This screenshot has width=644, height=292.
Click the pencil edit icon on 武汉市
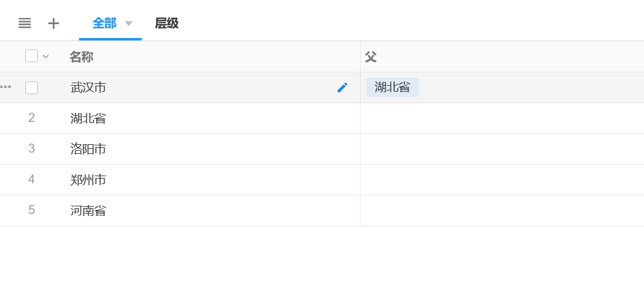[x=343, y=87]
